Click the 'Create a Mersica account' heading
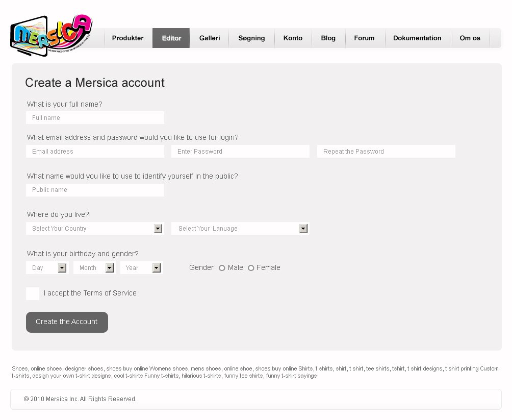 coord(95,83)
